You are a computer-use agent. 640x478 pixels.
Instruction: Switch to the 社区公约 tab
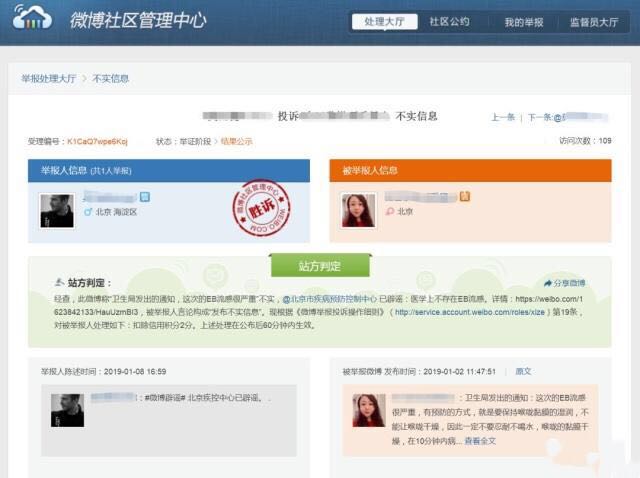pyautogui.click(x=449, y=22)
